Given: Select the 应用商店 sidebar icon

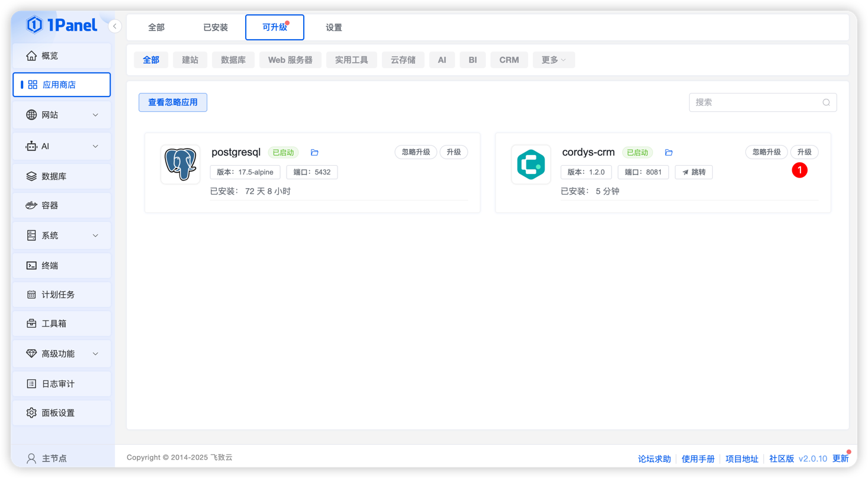Looking at the screenshot, I should click(34, 84).
